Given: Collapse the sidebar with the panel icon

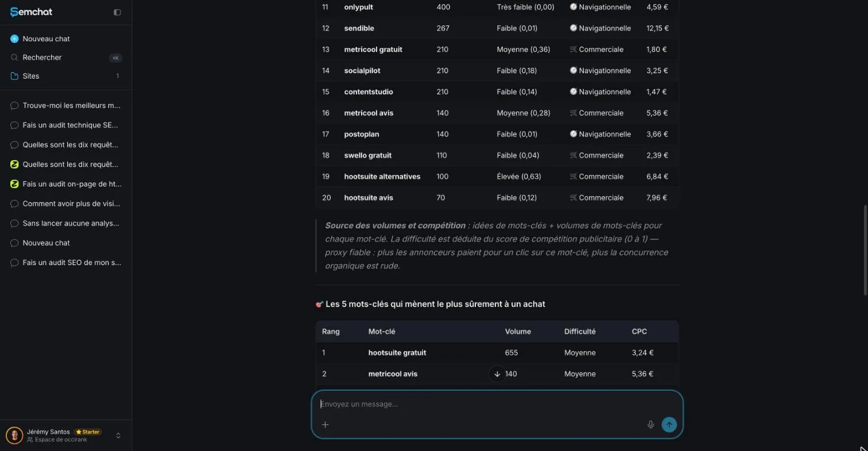Looking at the screenshot, I should pyautogui.click(x=117, y=12).
